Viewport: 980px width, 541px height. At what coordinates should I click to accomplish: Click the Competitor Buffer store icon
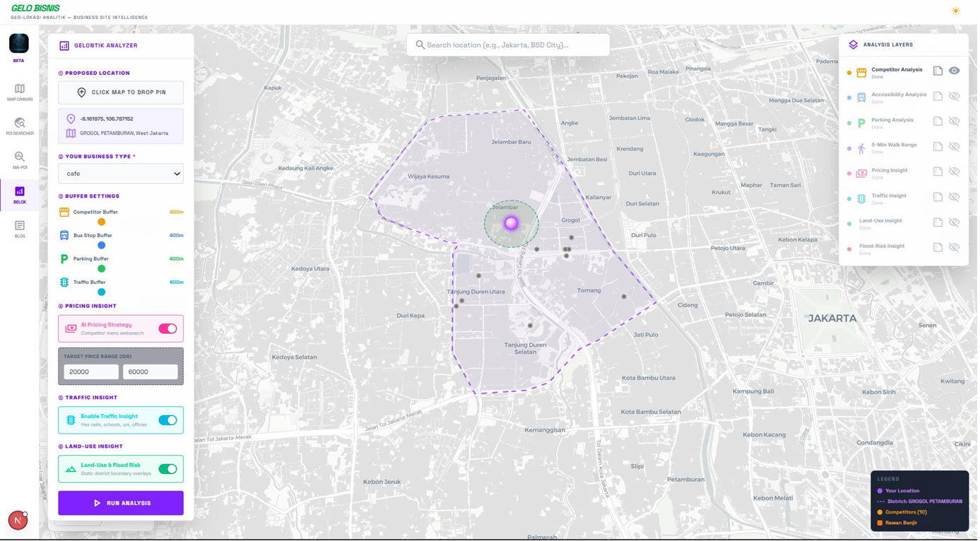click(64, 213)
